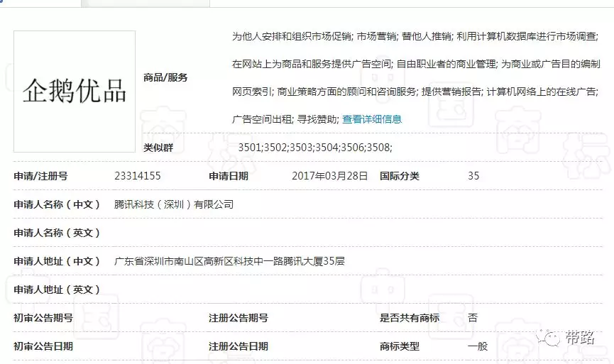Click the 是否共有商标 value 否

pyautogui.click(x=473, y=318)
